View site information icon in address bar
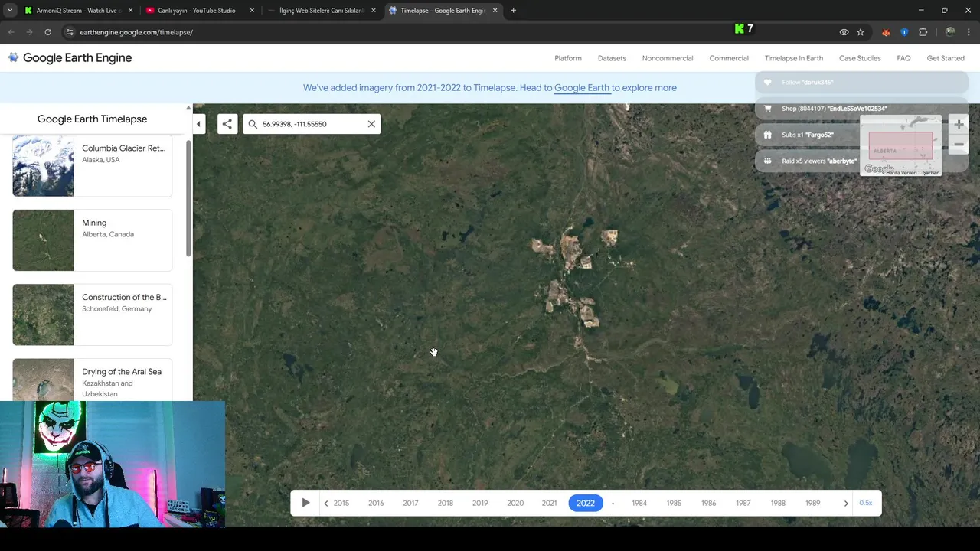980x551 pixels. coord(70,32)
